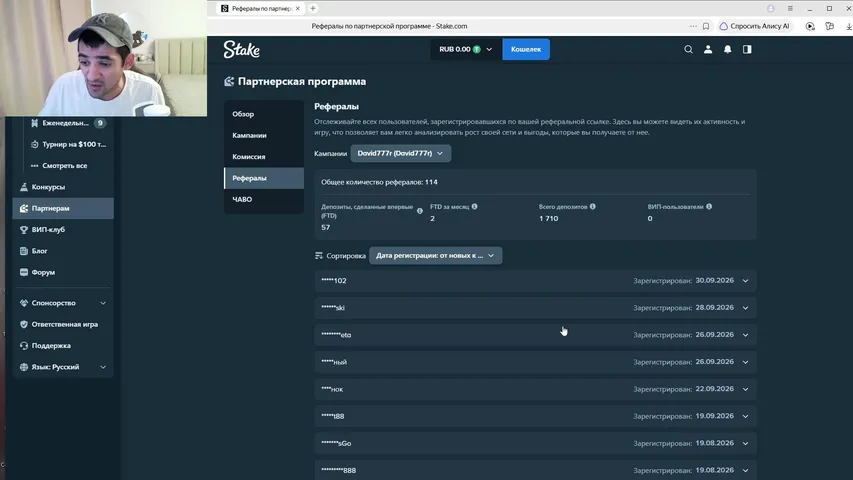Open Еженедельн... sidebar item
853x480 pixels.
pyautogui.click(x=68, y=123)
